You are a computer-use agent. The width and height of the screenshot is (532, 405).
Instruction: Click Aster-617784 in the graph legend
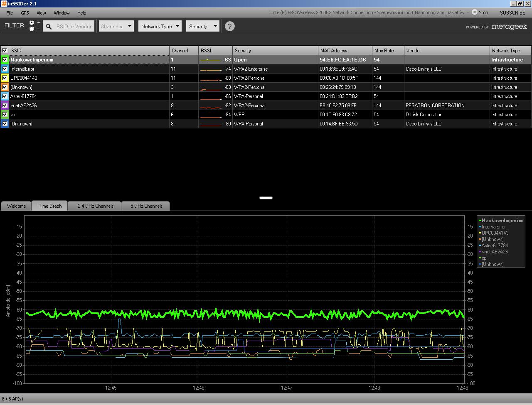coord(495,245)
